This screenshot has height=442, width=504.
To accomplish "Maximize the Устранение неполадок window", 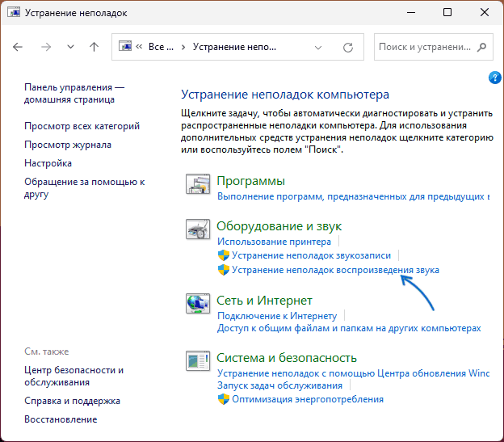I will coord(447,13).
